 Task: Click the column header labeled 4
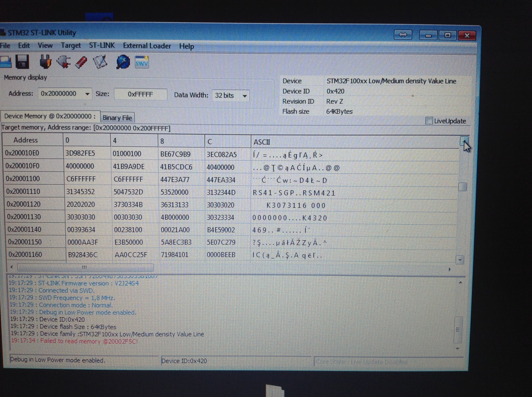134,141
